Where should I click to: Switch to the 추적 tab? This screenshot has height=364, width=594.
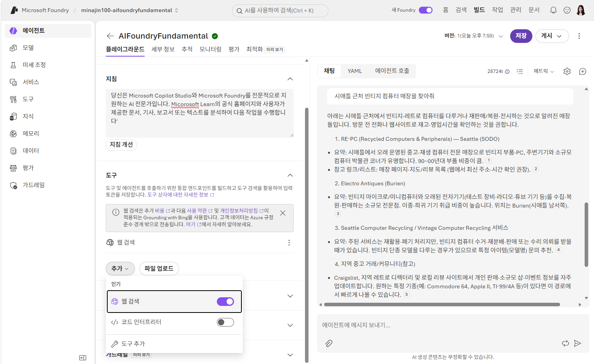pos(187,49)
